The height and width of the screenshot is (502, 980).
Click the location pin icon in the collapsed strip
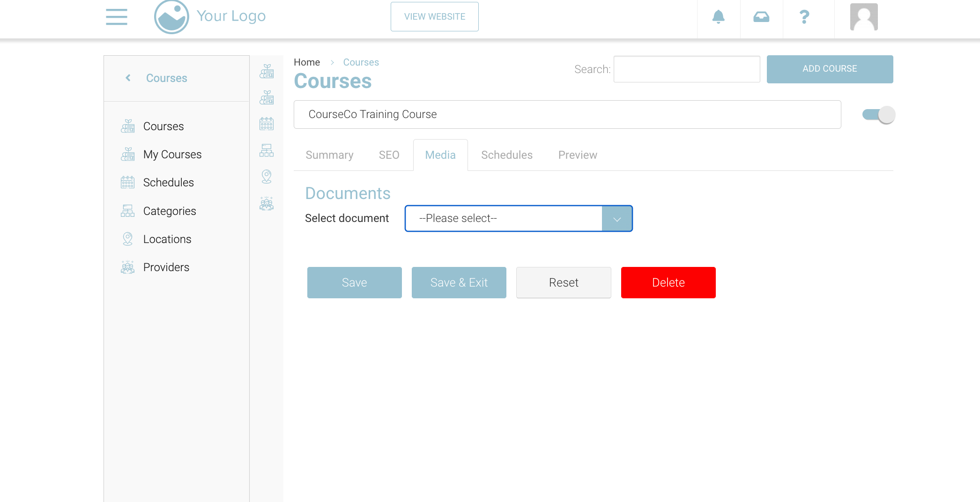pyautogui.click(x=267, y=177)
